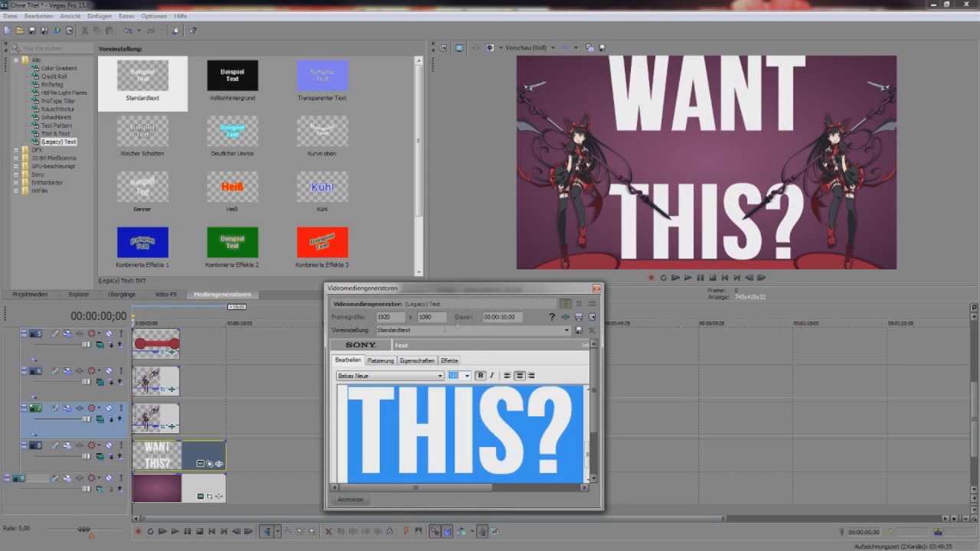Save the preset in the generator dialog

(x=579, y=330)
